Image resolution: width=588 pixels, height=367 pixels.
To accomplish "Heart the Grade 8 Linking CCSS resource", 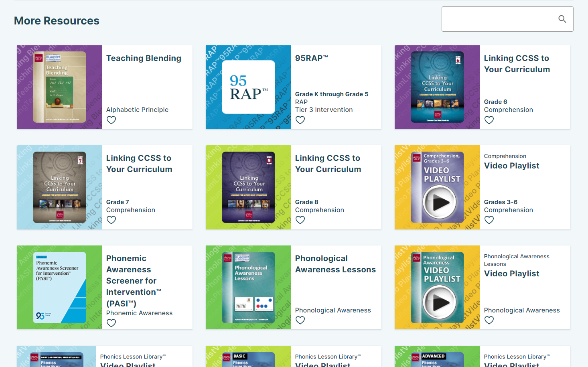I will coord(300,220).
